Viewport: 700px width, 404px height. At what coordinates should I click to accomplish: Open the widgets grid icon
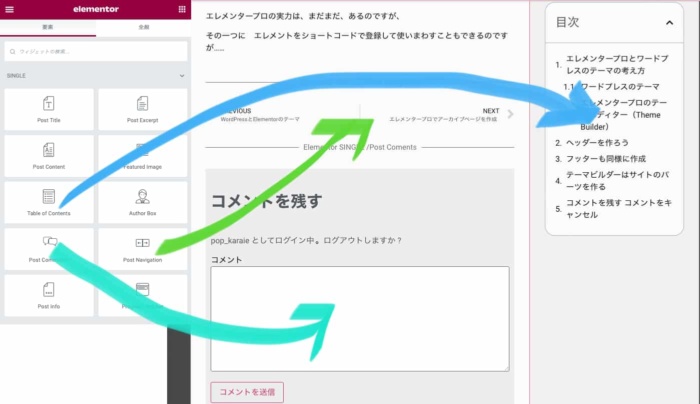coord(182,9)
